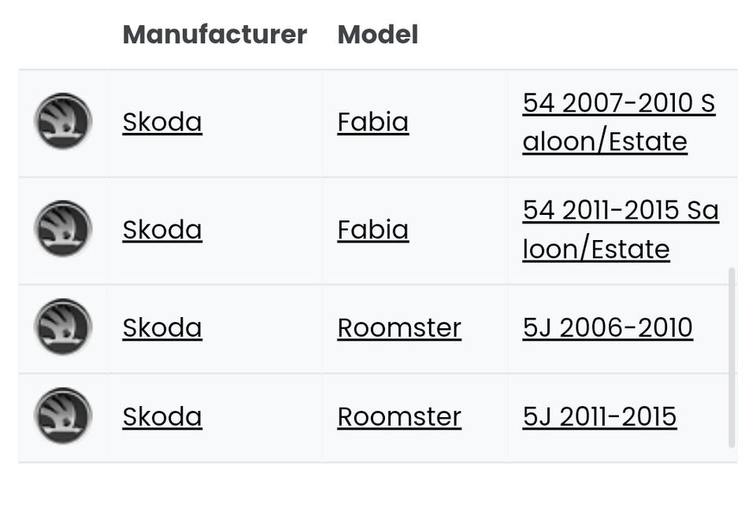Click the blank header above the year-range column
Screen dimensions: 756x532
(x=622, y=35)
